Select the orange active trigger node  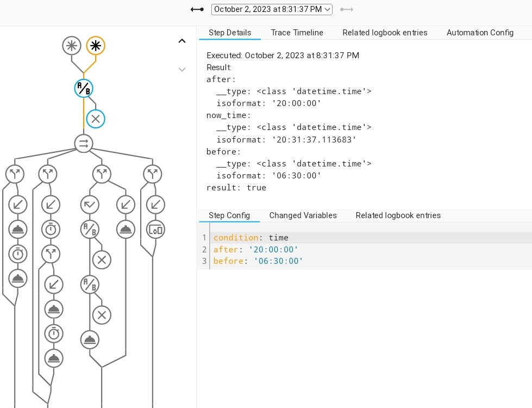[x=96, y=46]
